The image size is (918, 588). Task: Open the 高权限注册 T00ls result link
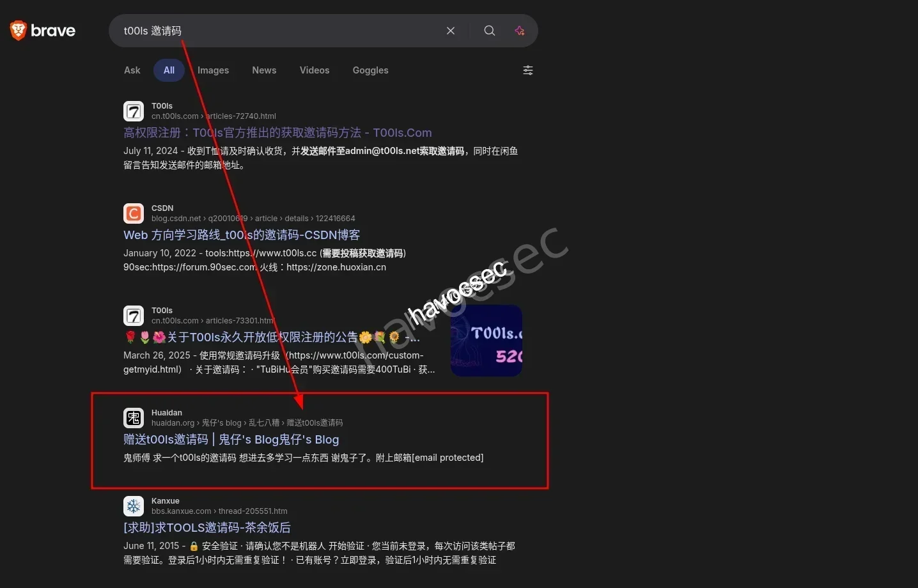pos(277,132)
